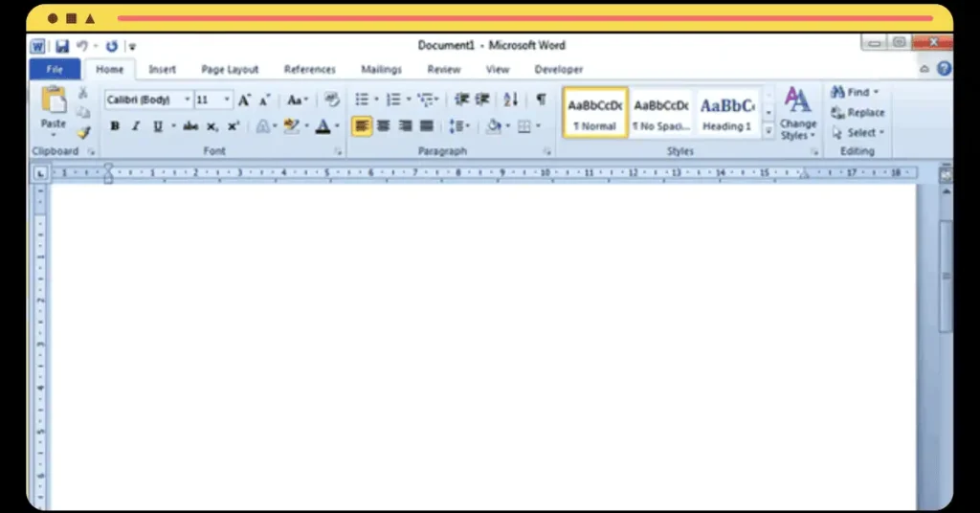Undo the last action
Viewport: 980px width, 513px height.
pos(82,46)
